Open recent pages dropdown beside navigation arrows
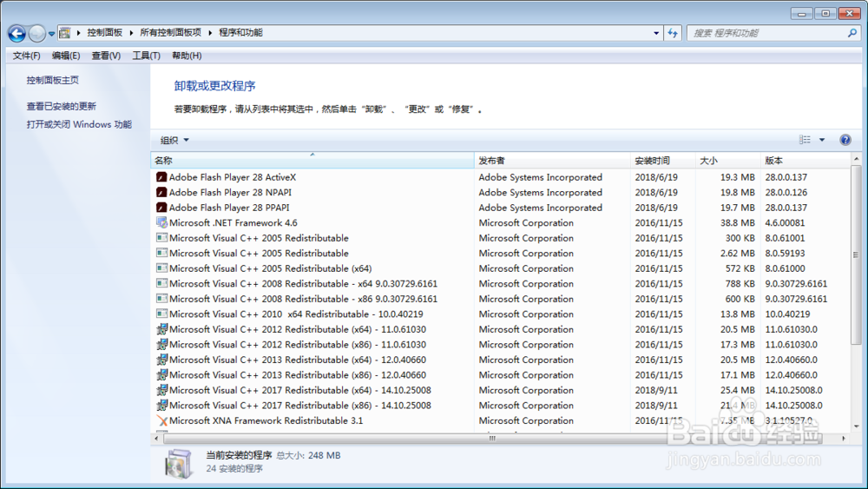This screenshot has height=489, width=868. coord(51,34)
